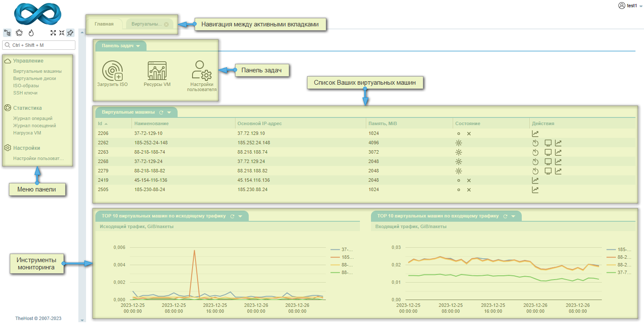Toggle the green 37-7… series in incoming legend

[618, 272]
